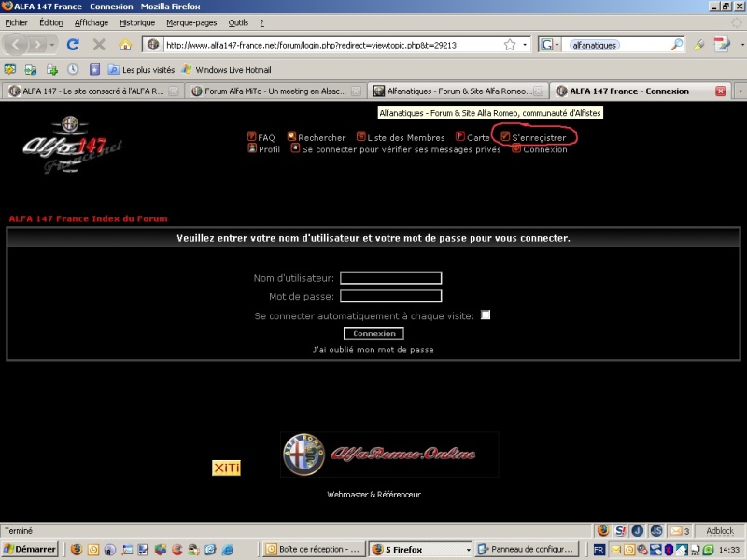Open the URL history dropdown arrow

click(525, 44)
